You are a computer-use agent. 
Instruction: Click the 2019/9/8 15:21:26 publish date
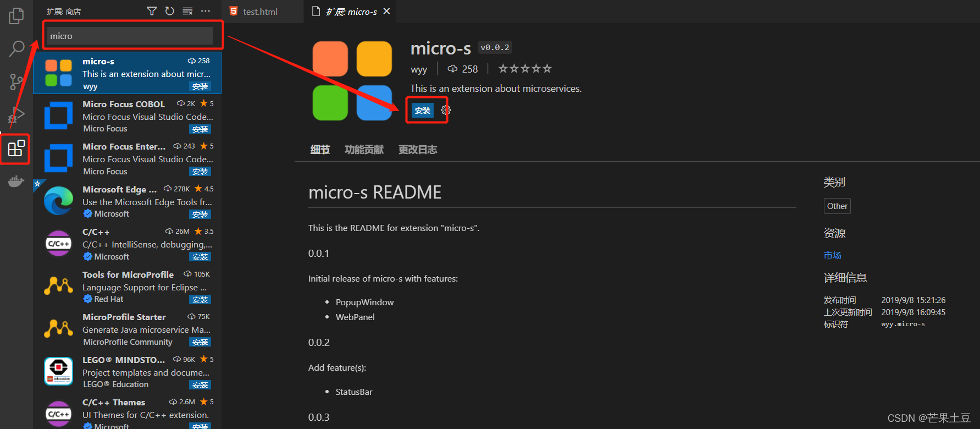[913, 300]
